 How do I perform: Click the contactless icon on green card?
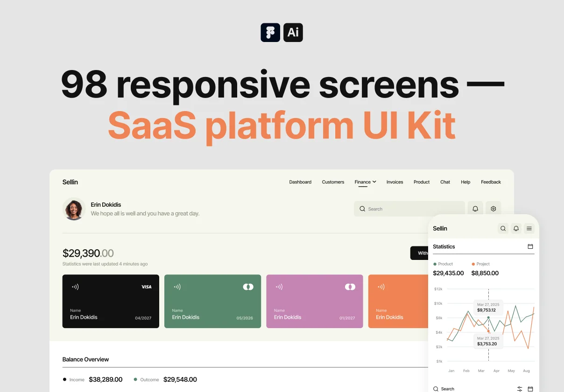click(x=177, y=287)
